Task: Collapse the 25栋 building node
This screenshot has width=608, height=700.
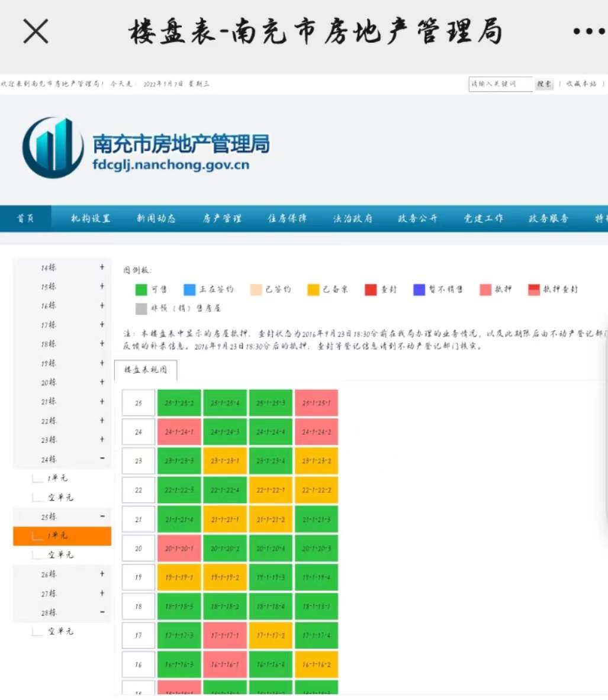Action: pyautogui.click(x=102, y=517)
